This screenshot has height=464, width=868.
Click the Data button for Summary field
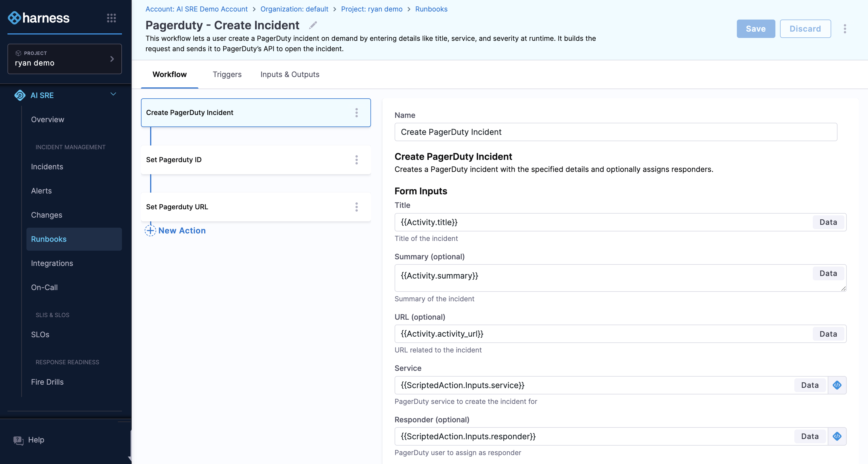(828, 273)
